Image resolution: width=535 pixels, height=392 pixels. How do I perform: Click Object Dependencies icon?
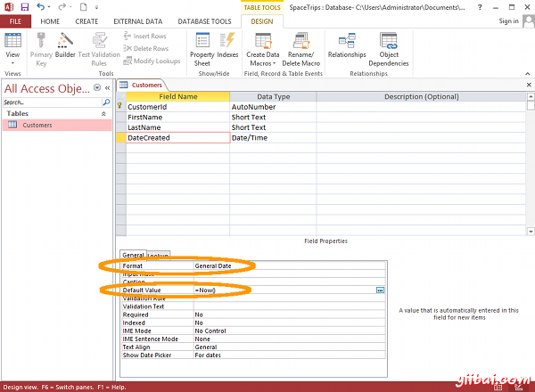point(389,45)
